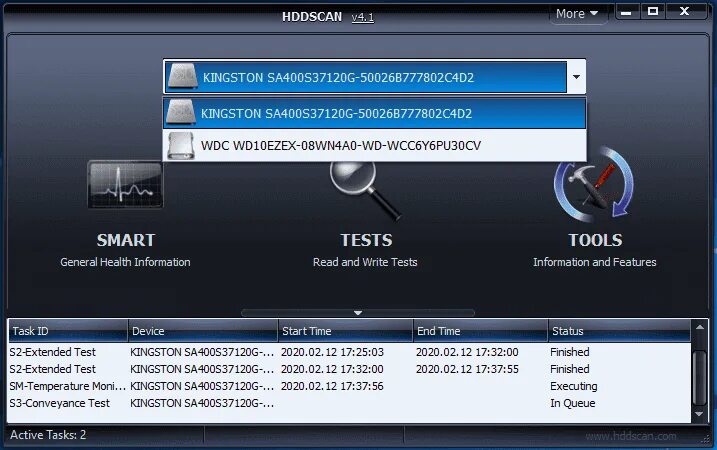Click the end time 2020.02.12 17:37:55
Image resolution: width=717 pixels, height=450 pixels.
coord(467,369)
